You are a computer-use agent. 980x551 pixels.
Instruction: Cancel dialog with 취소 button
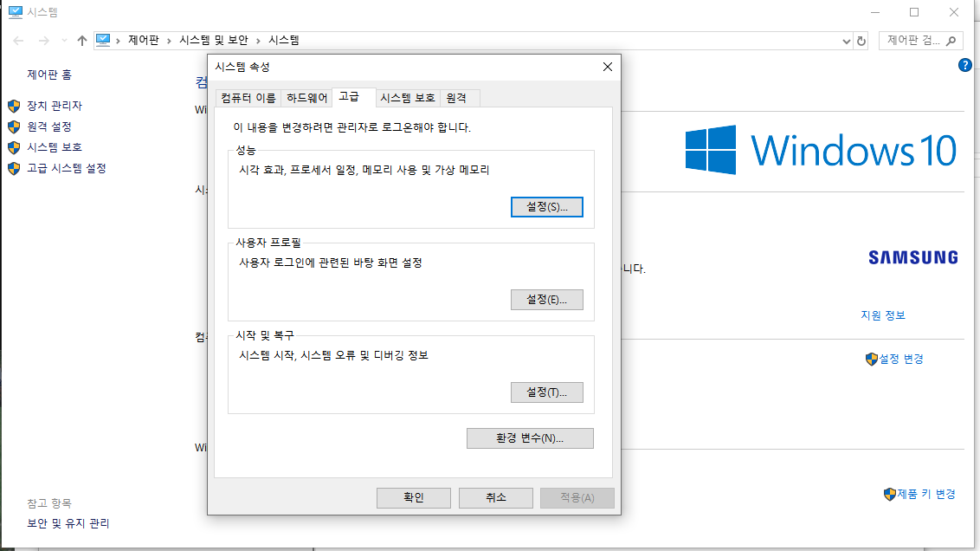tap(495, 498)
